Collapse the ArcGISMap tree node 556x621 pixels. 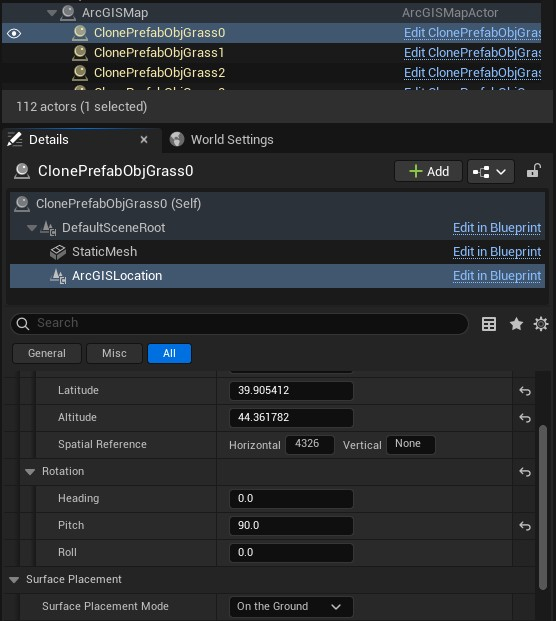tap(51, 13)
